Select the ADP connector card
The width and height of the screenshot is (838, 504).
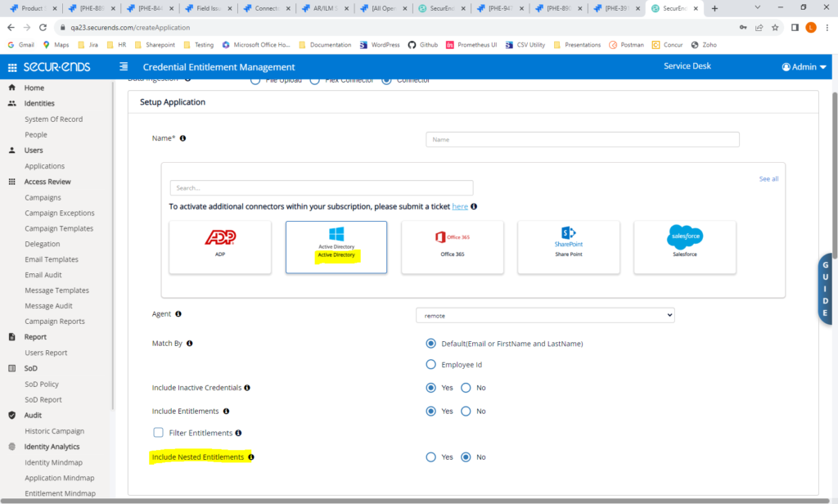pyautogui.click(x=220, y=247)
